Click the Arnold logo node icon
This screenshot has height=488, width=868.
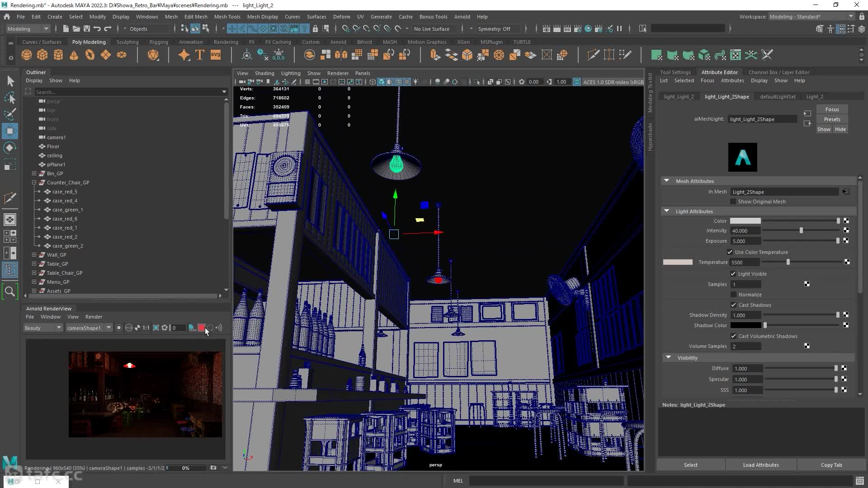742,157
